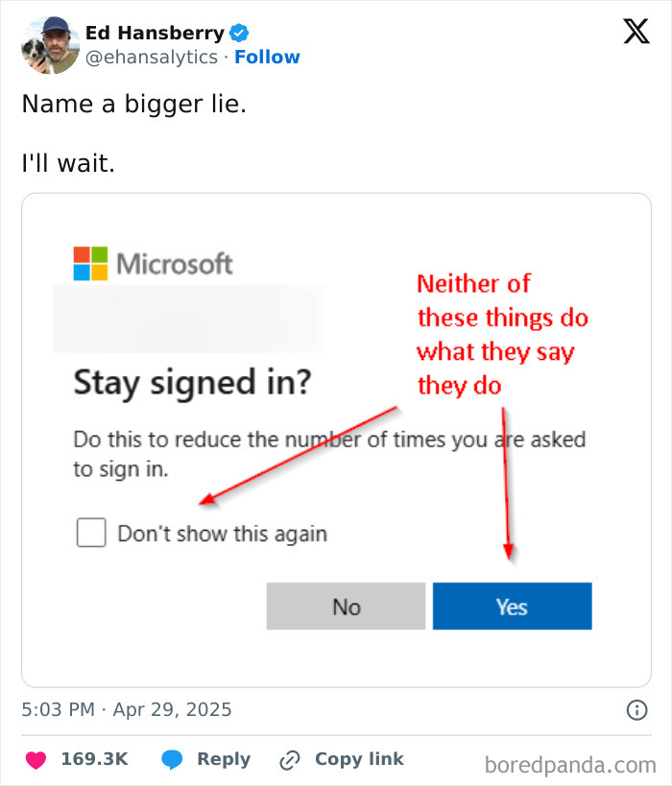Click the 169.3K likes count

(x=94, y=758)
